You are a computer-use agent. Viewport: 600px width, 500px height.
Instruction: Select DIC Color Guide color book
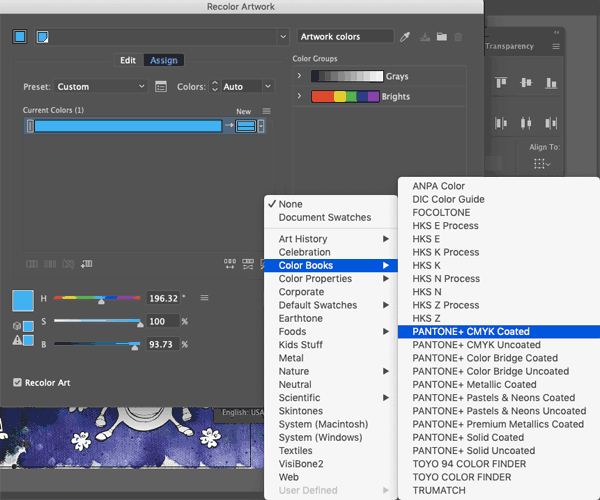pyautogui.click(x=499, y=199)
